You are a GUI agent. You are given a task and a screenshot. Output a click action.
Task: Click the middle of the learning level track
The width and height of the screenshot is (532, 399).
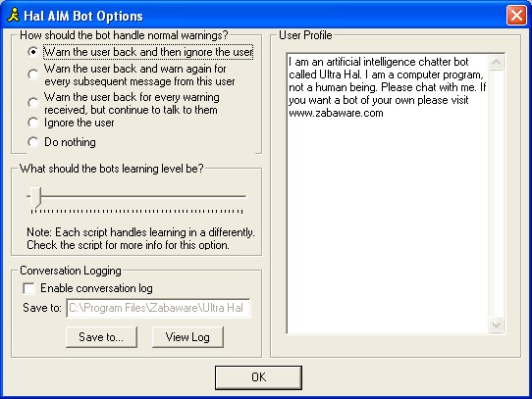click(136, 196)
